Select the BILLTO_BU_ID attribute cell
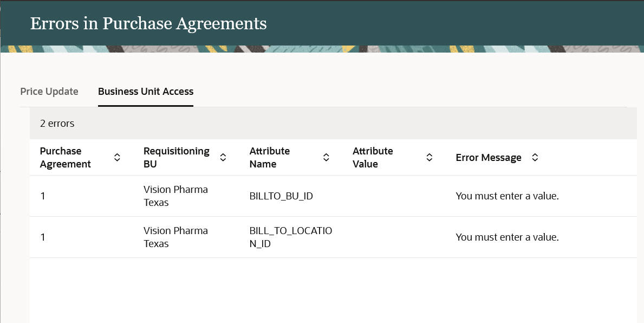Viewport: 644px width, 323px height. (281, 196)
